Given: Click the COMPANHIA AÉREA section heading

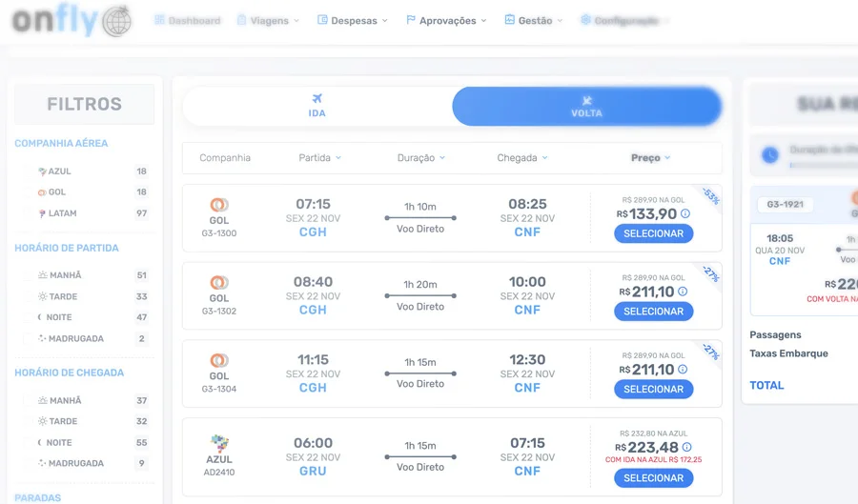Looking at the screenshot, I should coord(61,143).
